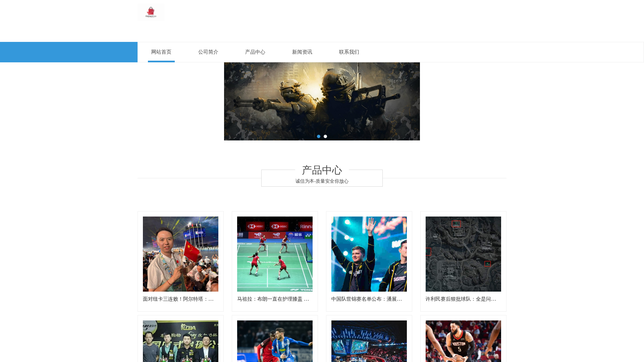This screenshot has height=362, width=644.
Task: Select the first carousel indicator dot
Action: pyautogui.click(x=319, y=136)
